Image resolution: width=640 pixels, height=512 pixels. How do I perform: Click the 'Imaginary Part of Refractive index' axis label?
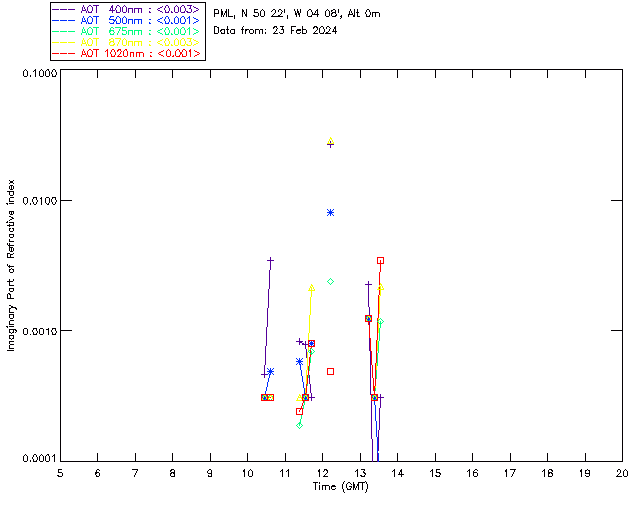(11, 265)
